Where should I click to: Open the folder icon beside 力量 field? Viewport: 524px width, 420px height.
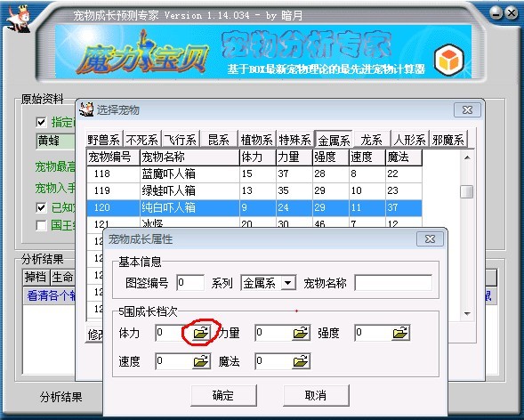pyautogui.click(x=301, y=333)
